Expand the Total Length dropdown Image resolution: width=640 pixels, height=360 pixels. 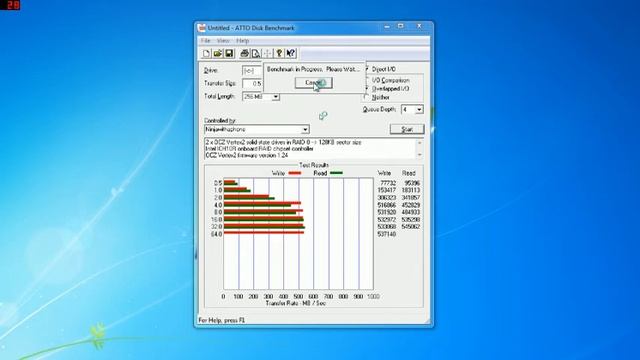[x=276, y=97]
